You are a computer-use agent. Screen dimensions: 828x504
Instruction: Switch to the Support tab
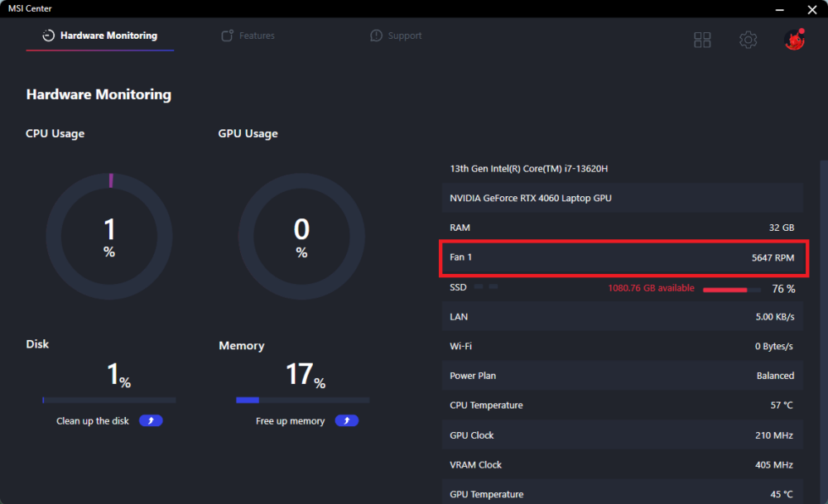405,36
